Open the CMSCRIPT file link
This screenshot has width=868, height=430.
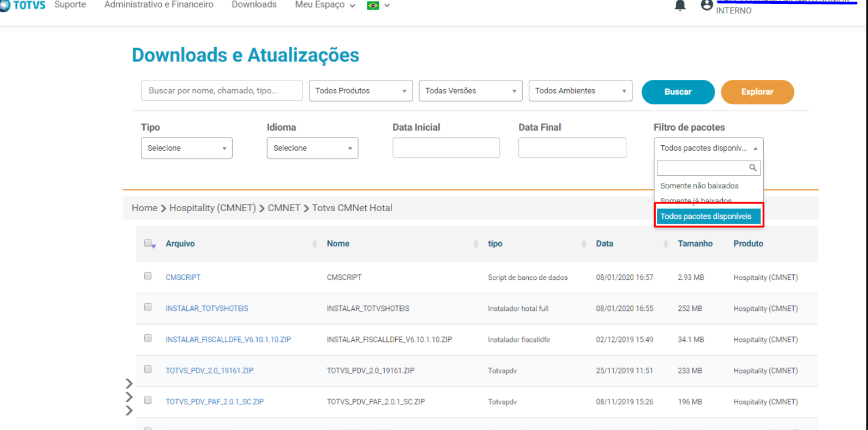[183, 277]
